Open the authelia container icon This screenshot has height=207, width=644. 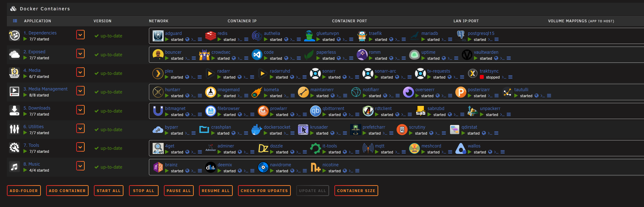click(x=257, y=36)
